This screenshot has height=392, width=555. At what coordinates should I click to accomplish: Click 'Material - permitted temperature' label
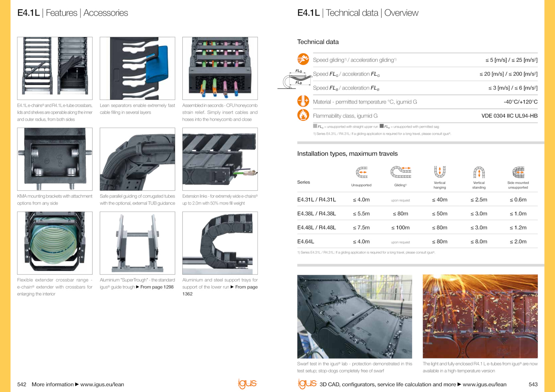365,102
